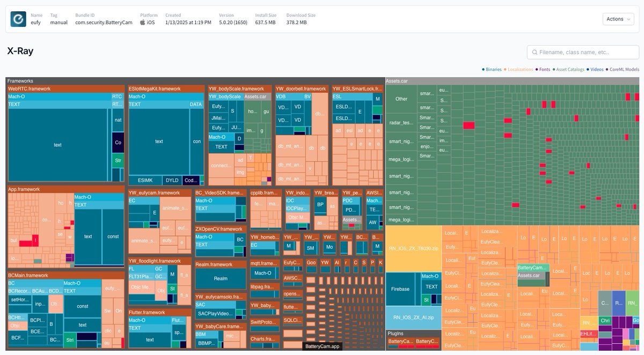Click the BatteryCam.app tooltip label
The height and width of the screenshot is (355, 644).
(322, 346)
